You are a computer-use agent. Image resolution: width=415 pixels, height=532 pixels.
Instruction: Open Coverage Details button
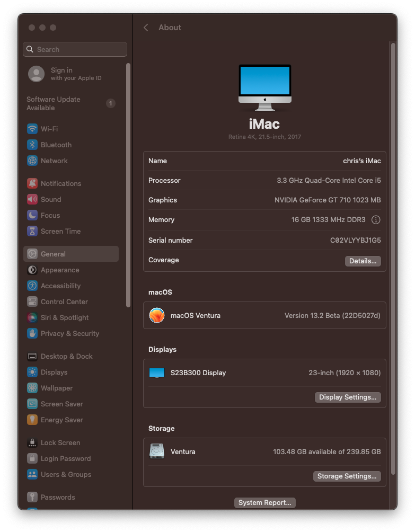coord(363,261)
